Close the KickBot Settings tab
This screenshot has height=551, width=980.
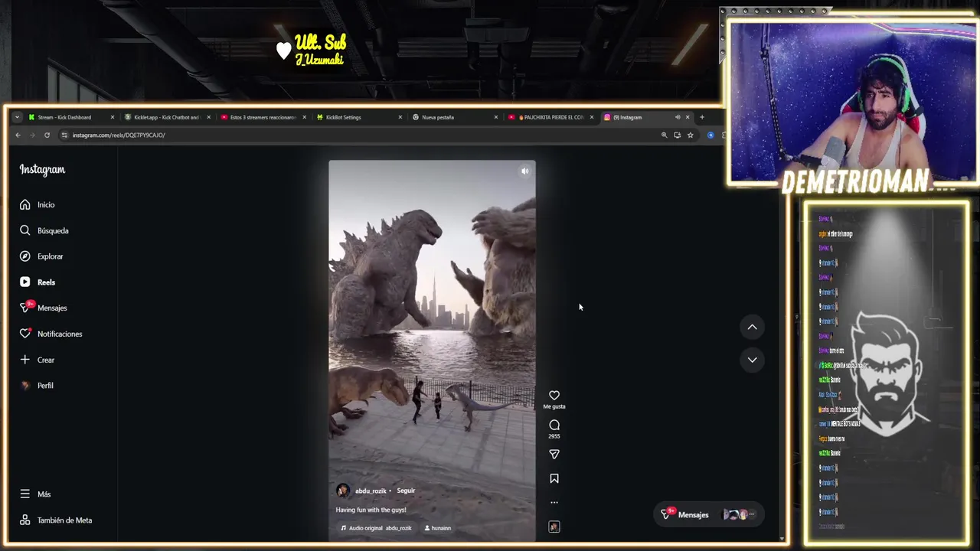pos(400,117)
